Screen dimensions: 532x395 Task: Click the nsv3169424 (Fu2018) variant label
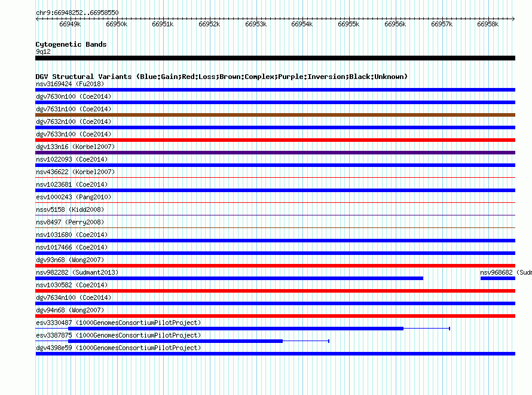[70, 84]
